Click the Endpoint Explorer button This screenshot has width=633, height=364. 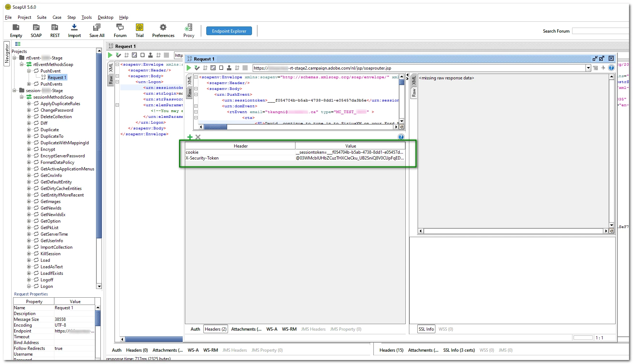point(229,31)
